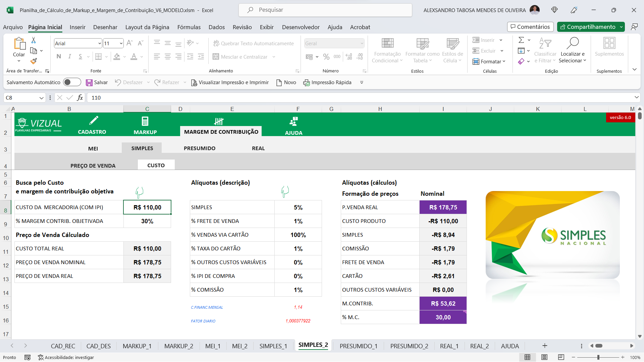The width and height of the screenshot is (644, 362).
Task: Click the percent style icon
Action: [x=326, y=57]
